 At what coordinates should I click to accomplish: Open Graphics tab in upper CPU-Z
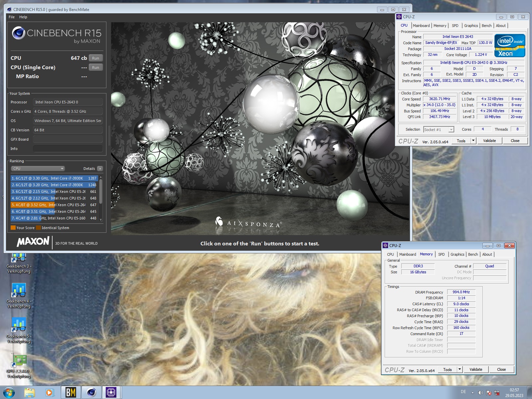point(471,26)
